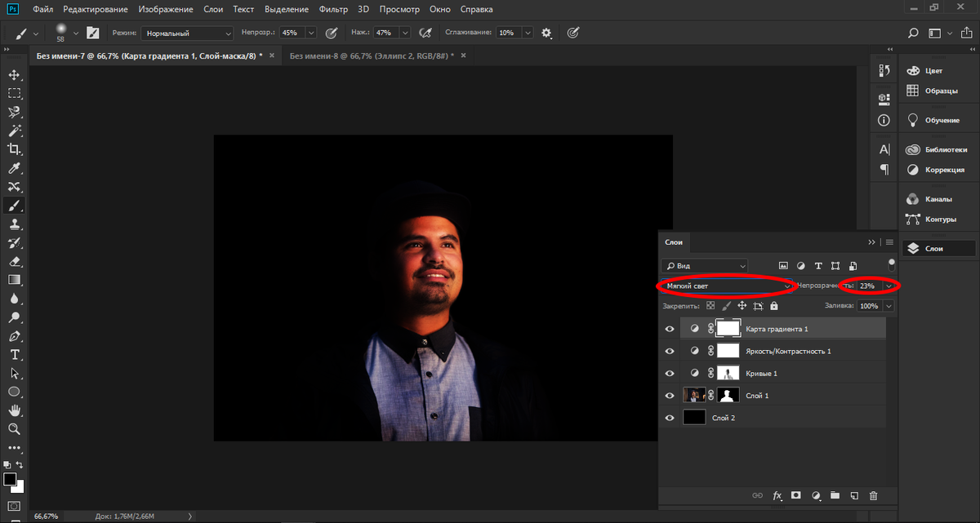Select the Clone Stamp tool

[14, 224]
